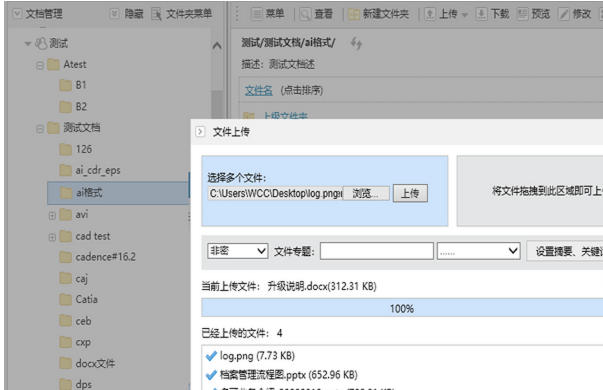The height and width of the screenshot is (390, 603).
Task: Click the refresh icon beside the folder path
Action: pyautogui.click(x=356, y=43)
